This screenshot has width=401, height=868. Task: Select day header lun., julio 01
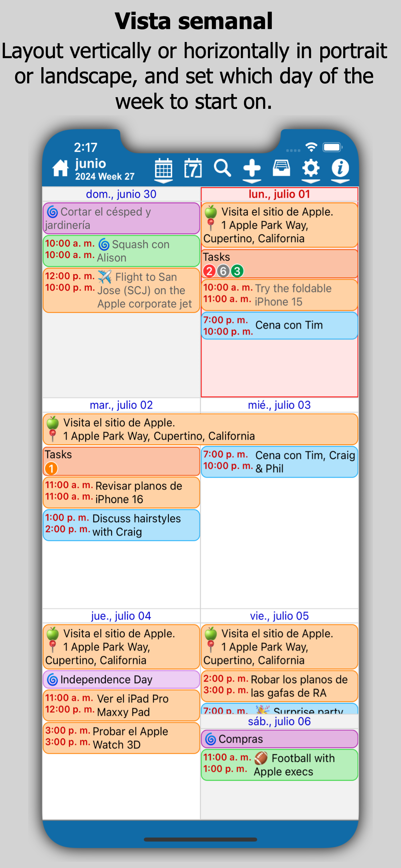[x=279, y=194]
